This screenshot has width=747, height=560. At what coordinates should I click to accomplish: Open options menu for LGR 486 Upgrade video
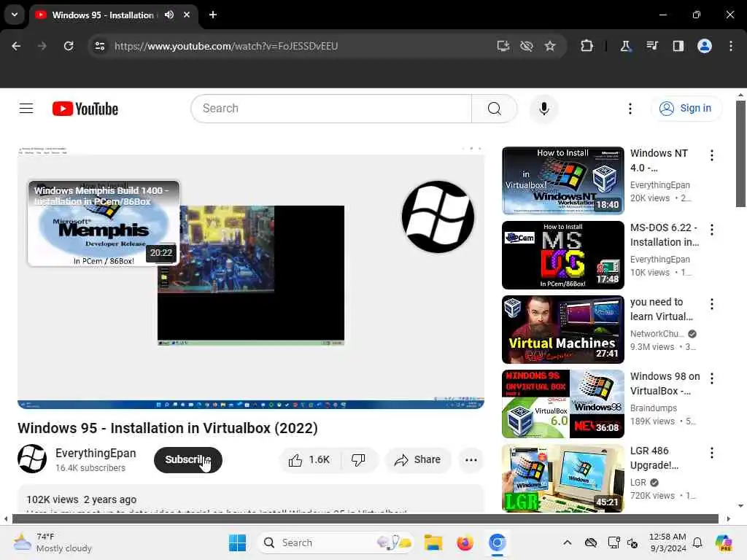click(712, 453)
